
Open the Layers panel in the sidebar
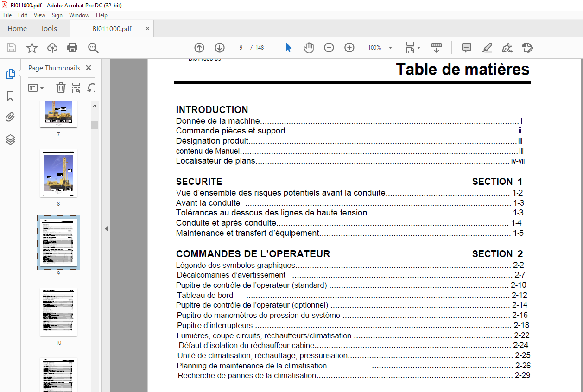pyautogui.click(x=10, y=139)
